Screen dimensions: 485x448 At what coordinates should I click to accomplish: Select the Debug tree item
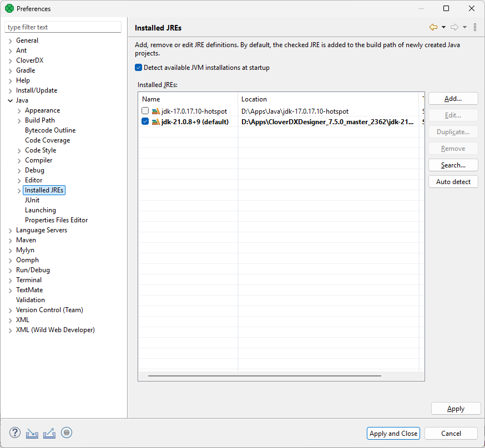[34, 170]
